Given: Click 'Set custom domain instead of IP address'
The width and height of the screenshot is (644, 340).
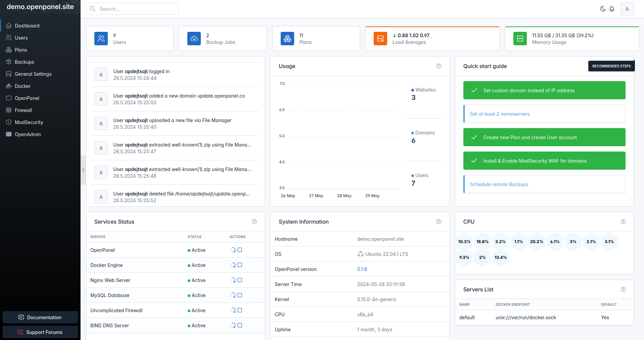Looking at the screenshot, I should point(544,90).
